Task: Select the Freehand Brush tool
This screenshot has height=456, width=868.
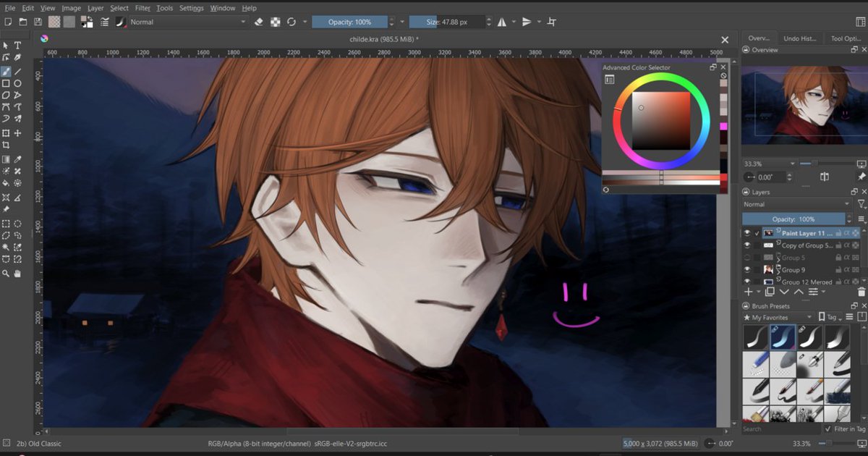Action: pyautogui.click(x=6, y=72)
